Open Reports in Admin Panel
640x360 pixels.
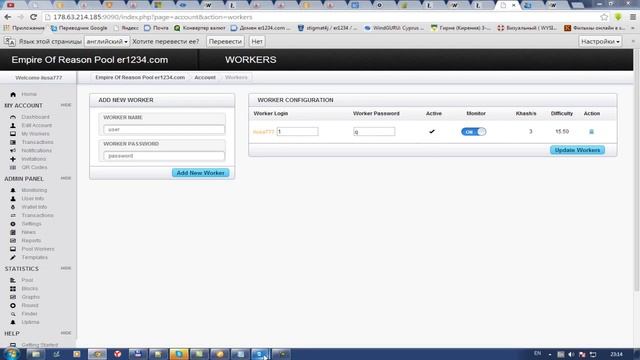tap(31, 241)
